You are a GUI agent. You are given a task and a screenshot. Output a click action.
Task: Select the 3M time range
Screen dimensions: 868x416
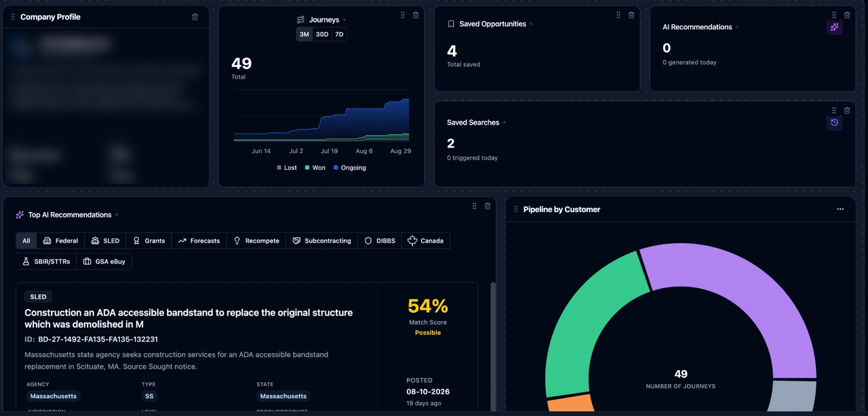304,35
